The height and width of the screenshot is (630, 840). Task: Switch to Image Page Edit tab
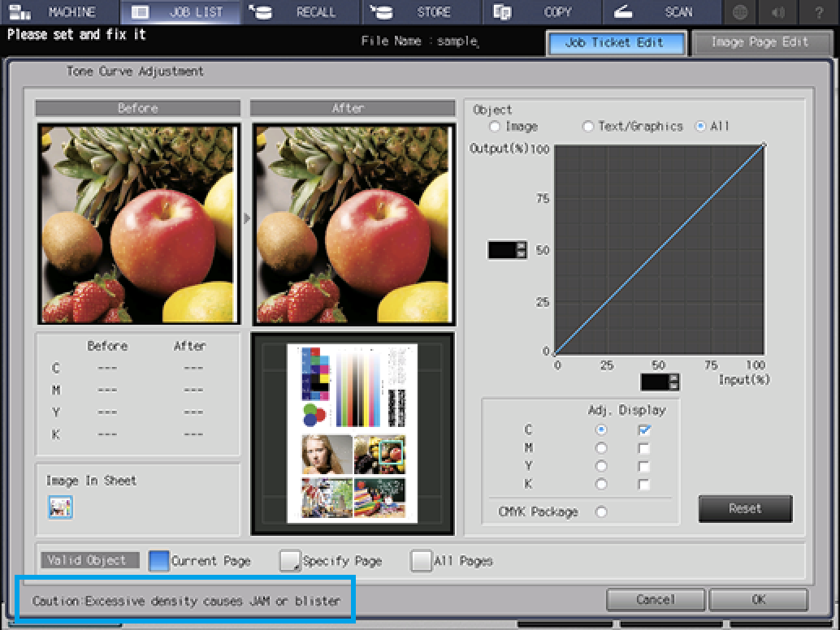coord(760,43)
